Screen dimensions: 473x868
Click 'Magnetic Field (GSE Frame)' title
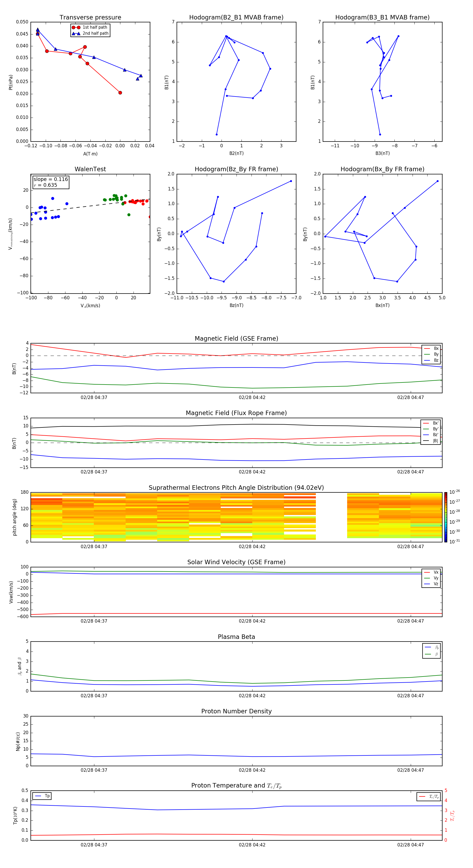[x=236, y=339]
